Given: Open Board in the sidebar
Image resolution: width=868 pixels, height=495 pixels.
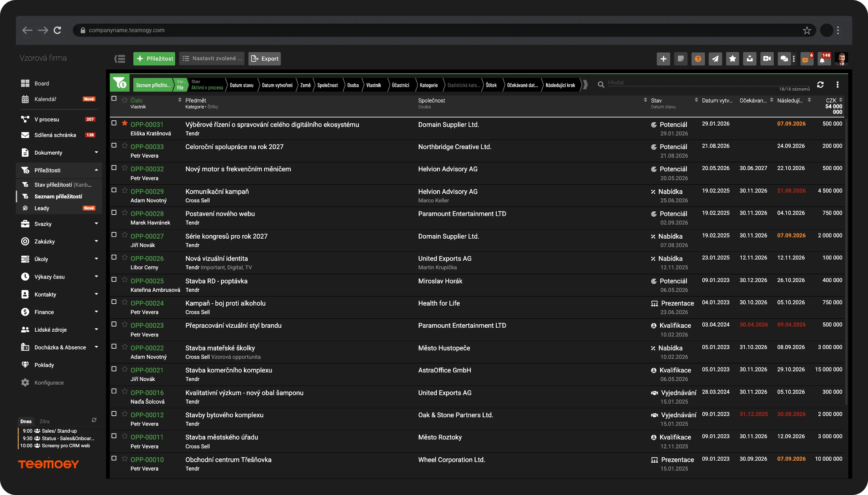Looking at the screenshot, I should [41, 83].
